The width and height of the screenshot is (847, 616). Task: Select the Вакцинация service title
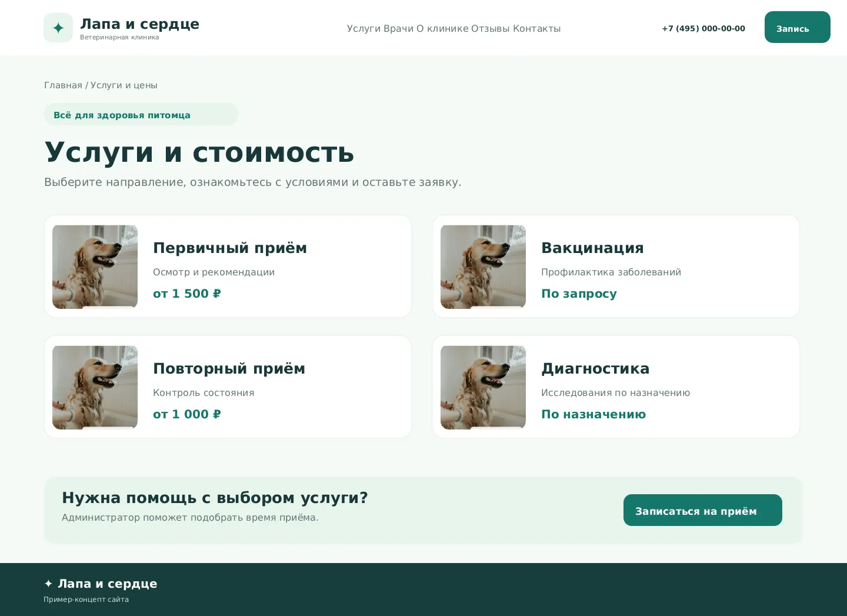(x=592, y=248)
